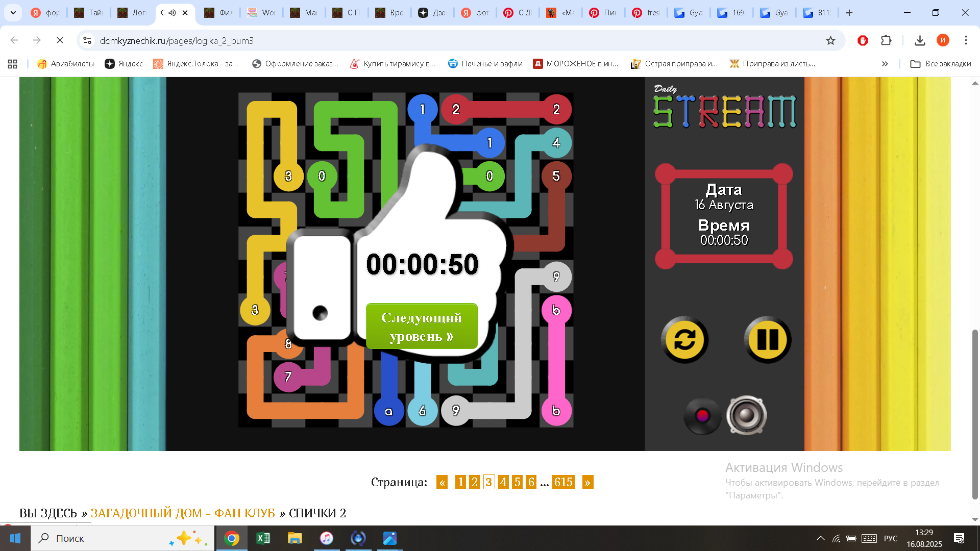Open pagination page 6
Image resolution: width=980 pixels, height=551 pixels.
tap(531, 482)
